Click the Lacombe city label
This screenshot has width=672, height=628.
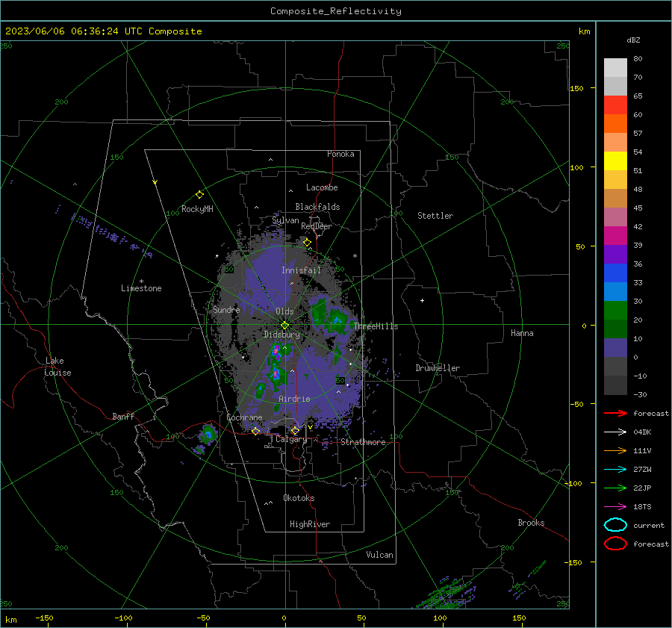tap(322, 187)
